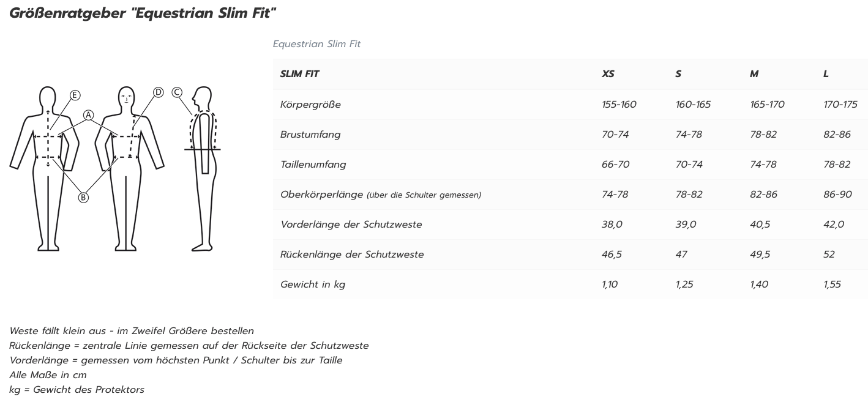This screenshot has width=868, height=402.
Task: Click the 1,55 weight value for size L
Action: (832, 285)
